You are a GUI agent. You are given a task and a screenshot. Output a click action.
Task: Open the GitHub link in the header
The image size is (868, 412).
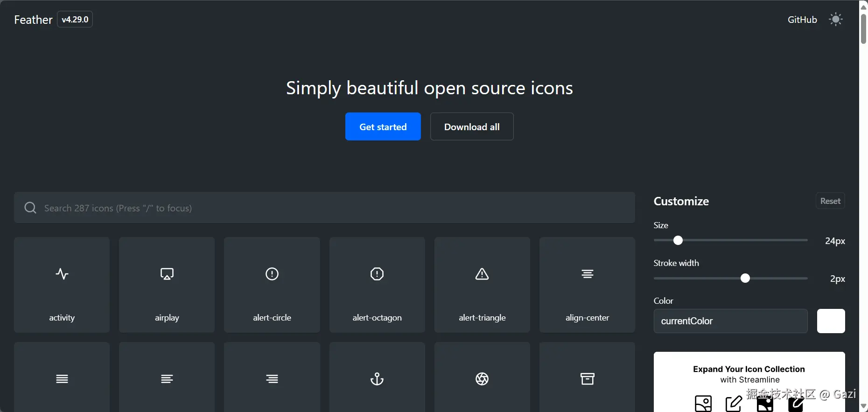click(x=802, y=20)
